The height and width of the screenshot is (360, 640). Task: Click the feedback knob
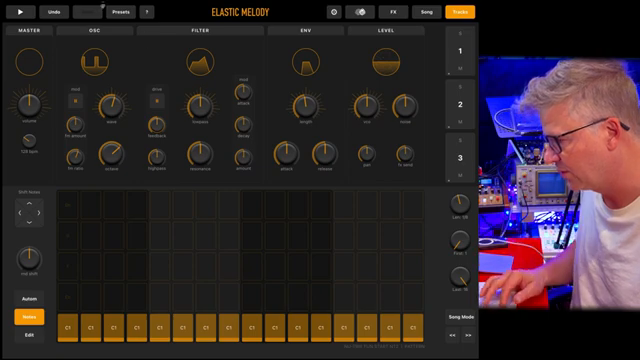point(157,125)
